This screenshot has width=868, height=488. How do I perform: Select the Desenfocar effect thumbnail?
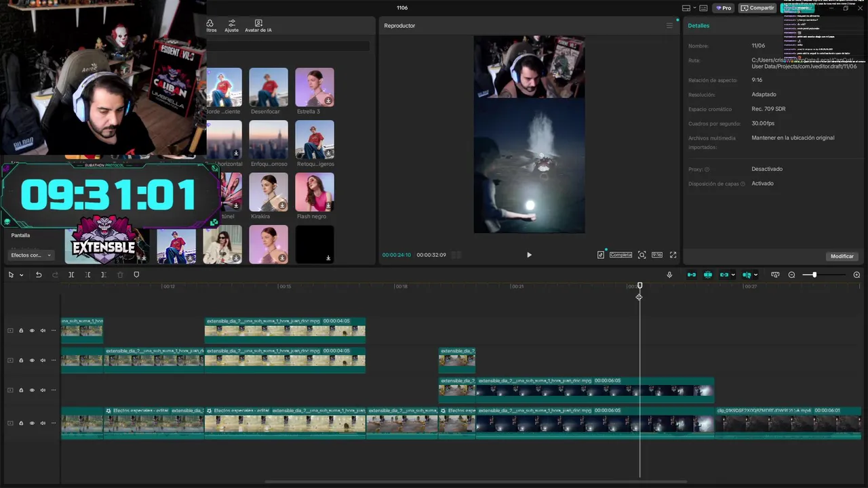(x=269, y=87)
